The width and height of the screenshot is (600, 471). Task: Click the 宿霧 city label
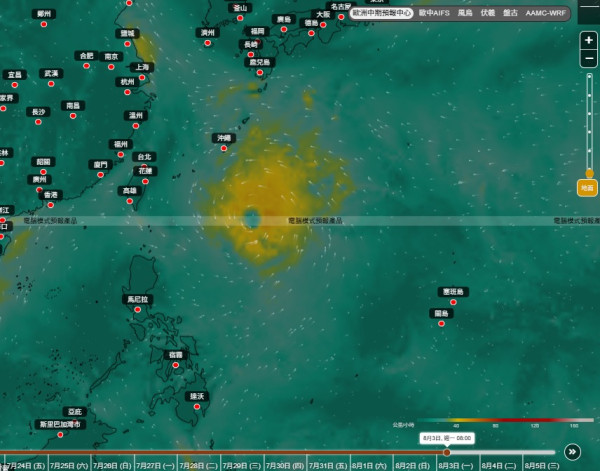point(176,355)
